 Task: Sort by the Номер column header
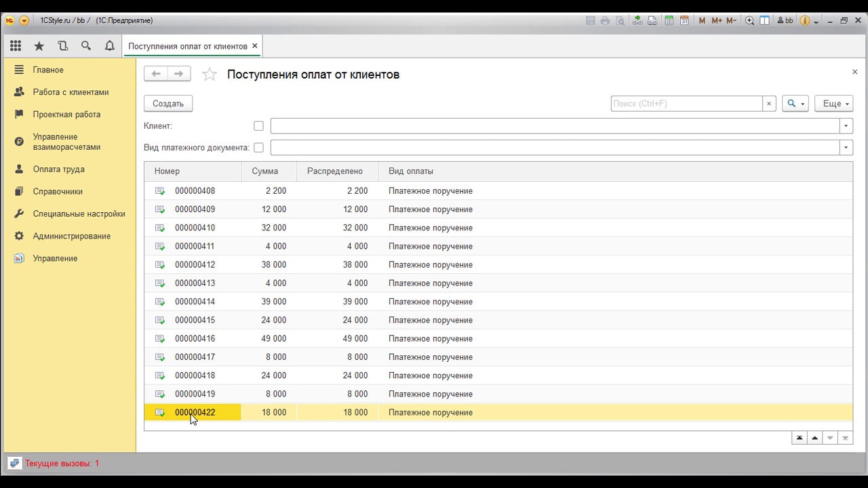pyautogui.click(x=193, y=171)
